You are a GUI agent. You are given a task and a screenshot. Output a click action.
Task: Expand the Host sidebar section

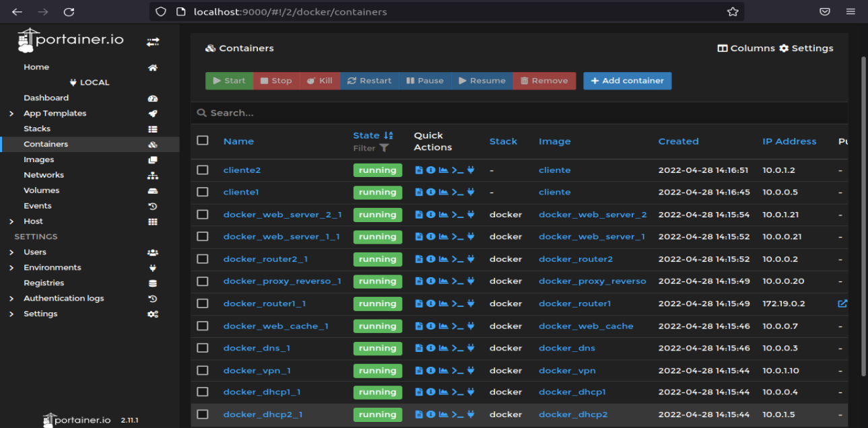point(32,221)
